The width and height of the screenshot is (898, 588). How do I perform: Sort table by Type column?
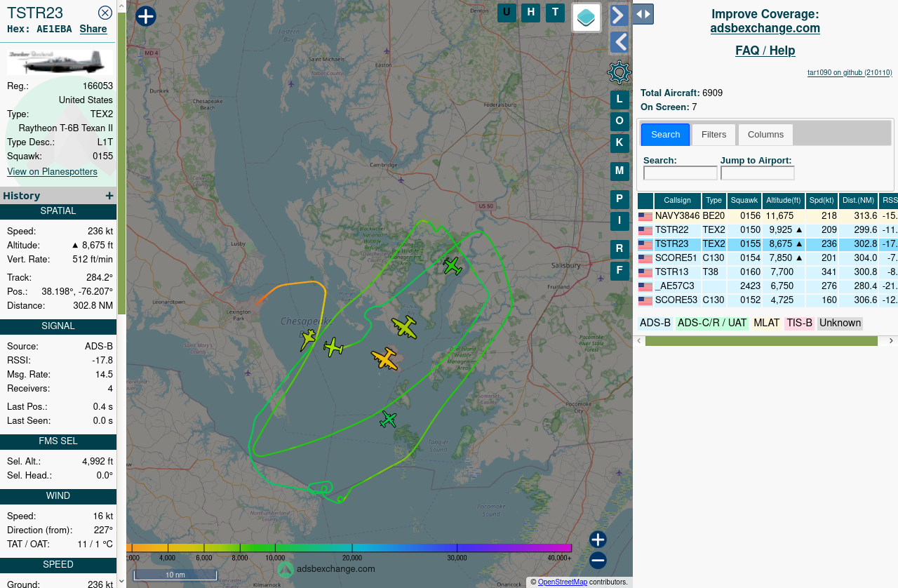(x=714, y=201)
